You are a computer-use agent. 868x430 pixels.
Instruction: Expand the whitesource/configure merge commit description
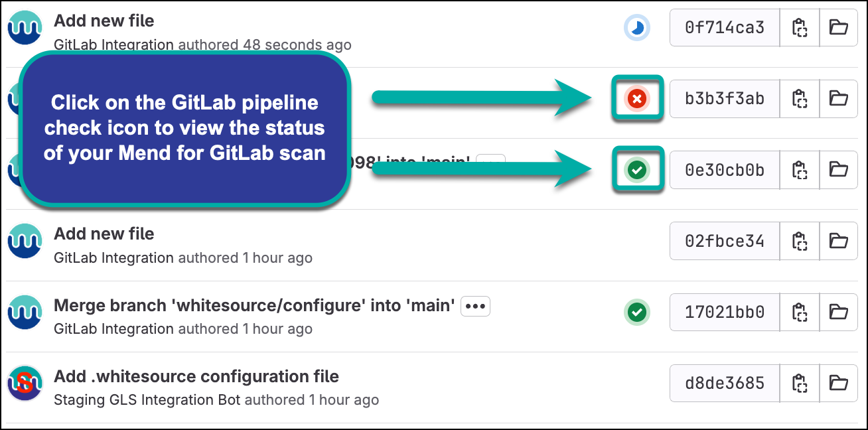point(475,306)
